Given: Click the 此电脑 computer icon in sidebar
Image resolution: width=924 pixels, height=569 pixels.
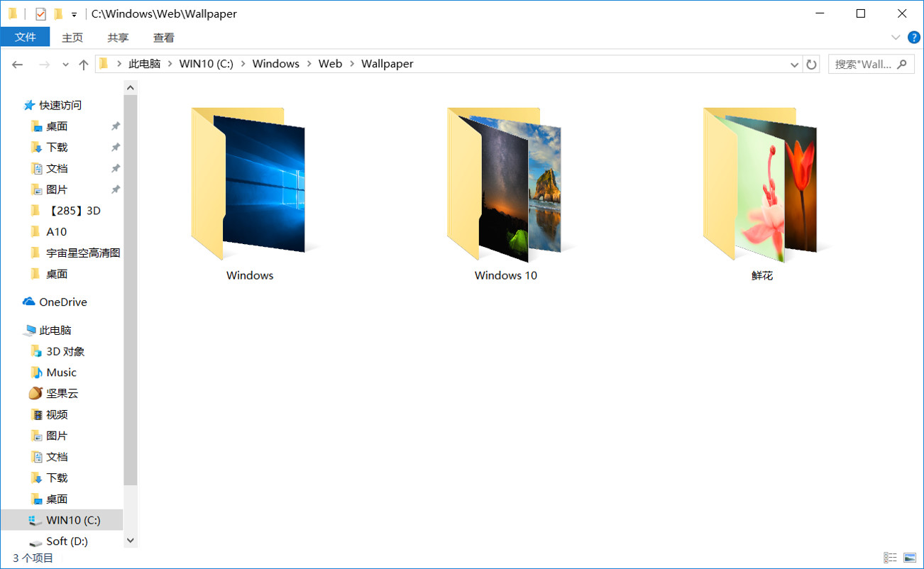Looking at the screenshot, I should click(x=29, y=331).
